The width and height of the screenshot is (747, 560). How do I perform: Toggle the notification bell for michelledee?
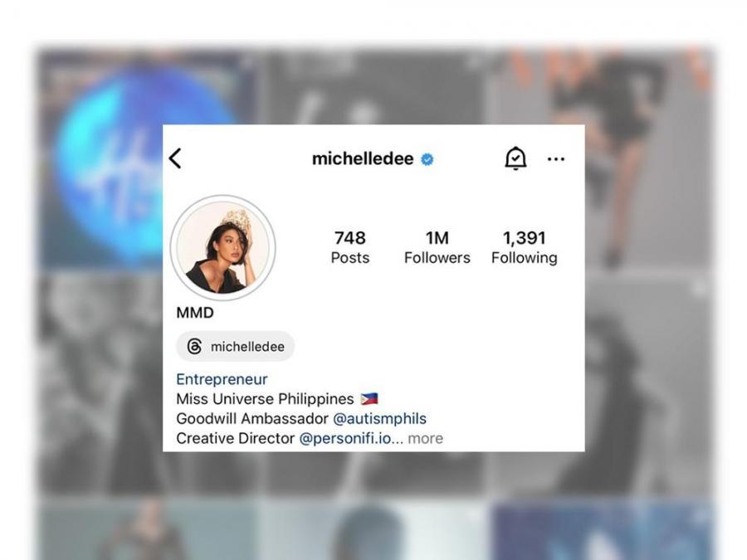pyautogui.click(x=515, y=158)
